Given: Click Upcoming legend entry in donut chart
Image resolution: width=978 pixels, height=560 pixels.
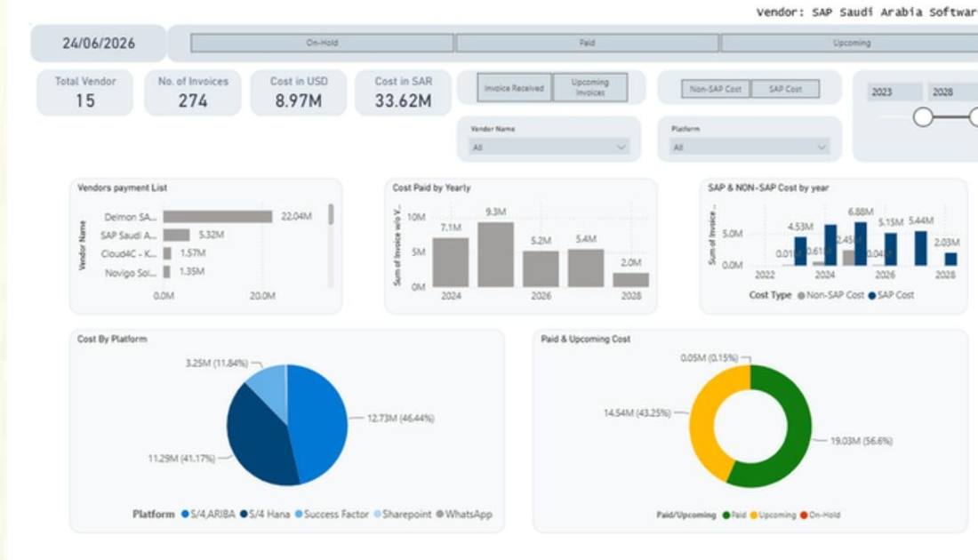Looking at the screenshot, I should pyautogui.click(x=773, y=515).
